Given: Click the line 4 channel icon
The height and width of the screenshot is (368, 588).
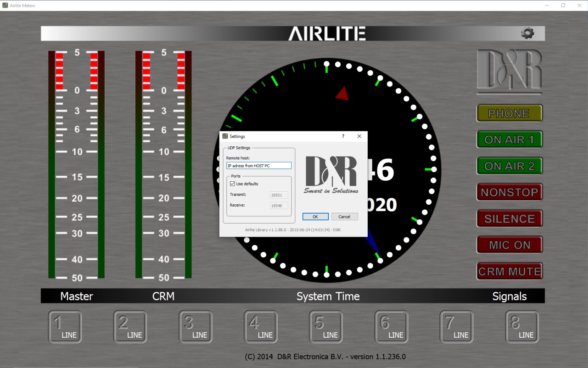Looking at the screenshot, I should click(x=261, y=327).
